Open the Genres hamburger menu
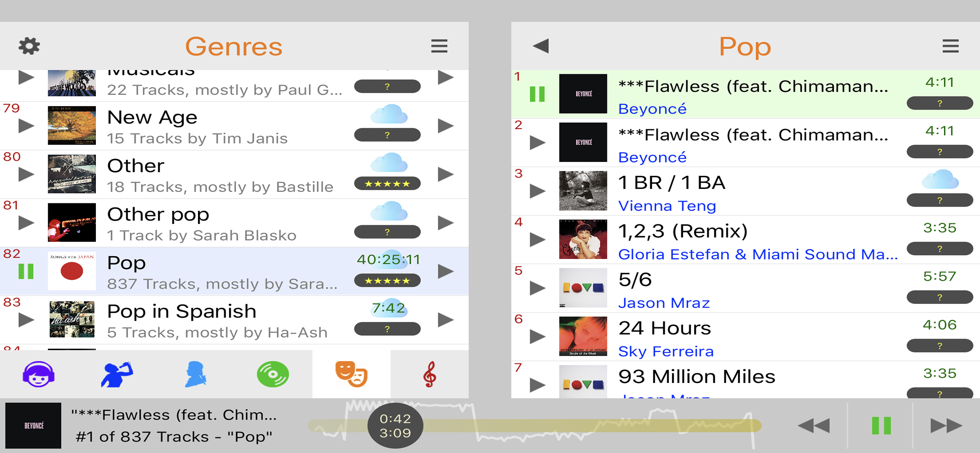 [439, 46]
